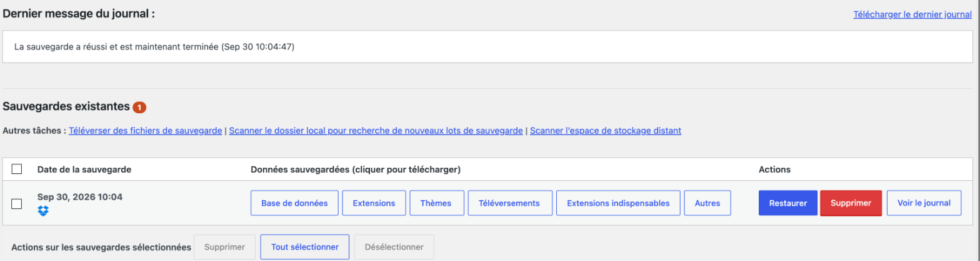
Task: Click the Autres tâches label
Action: 34,131
